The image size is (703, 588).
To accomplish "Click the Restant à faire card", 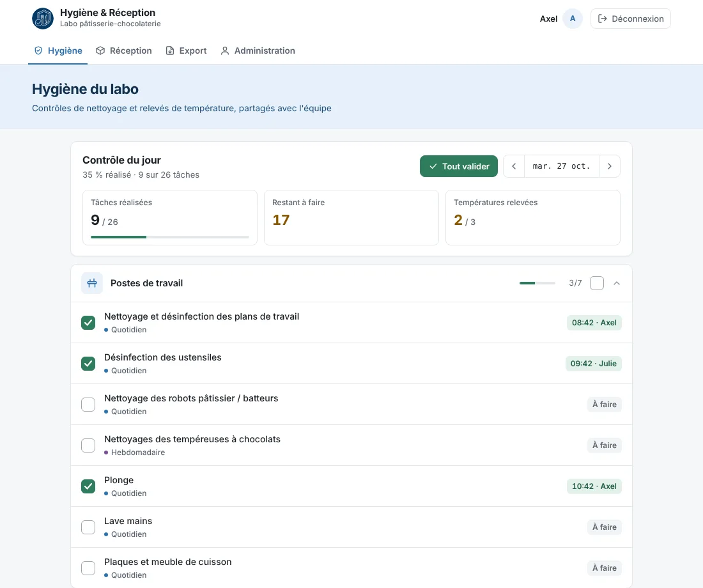I will click(x=351, y=217).
